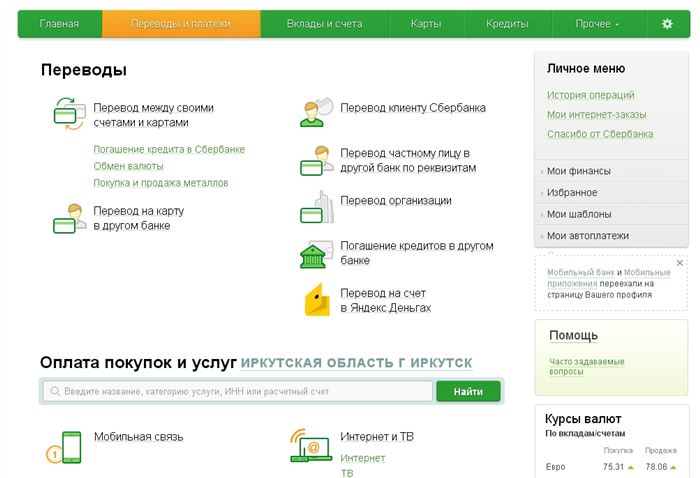Open Перевод на карту в другом банке
The height and width of the screenshot is (478, 700).
pyautogui.click(x=139, y=218)
